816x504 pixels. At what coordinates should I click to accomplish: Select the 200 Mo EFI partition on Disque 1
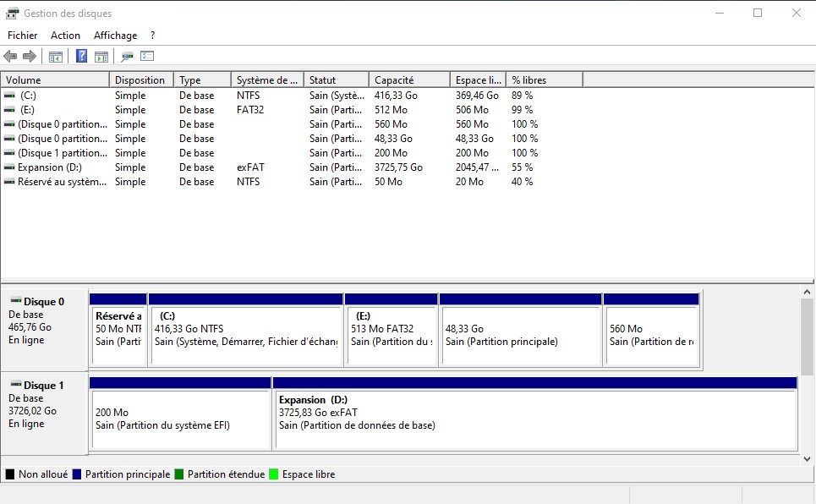(179, 419)
